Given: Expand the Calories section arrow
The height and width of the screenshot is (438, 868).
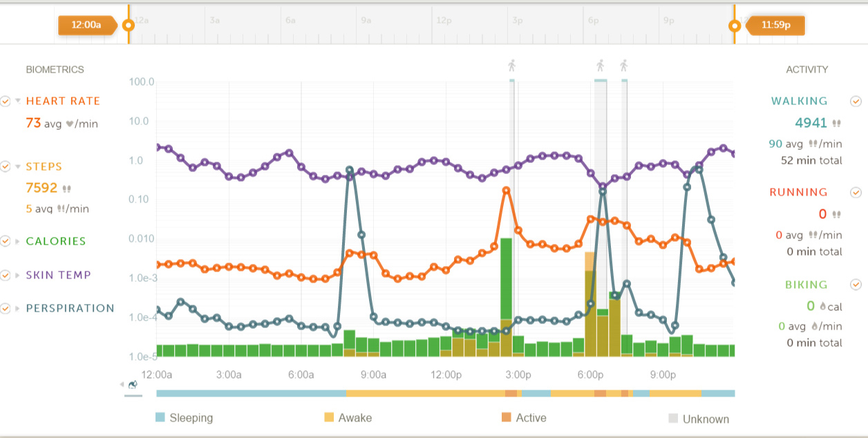Looking at the screenshot, I should 18,241.
